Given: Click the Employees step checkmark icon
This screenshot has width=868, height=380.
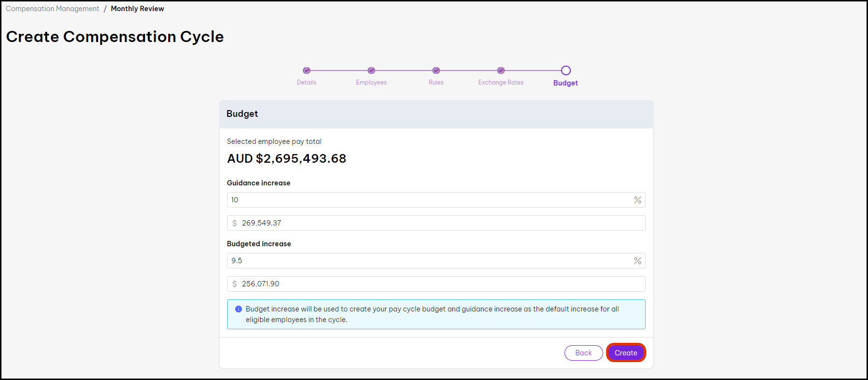Looking at the screenshot, I should click(x=371, y=70).
